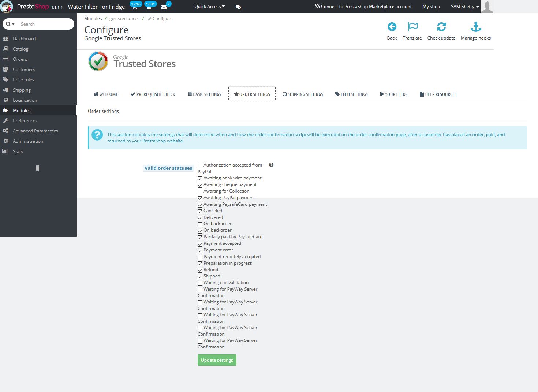This screenshot has width=538, height=392.
Task: Click the Back arrow icon
Action: (x=392, y=27)
